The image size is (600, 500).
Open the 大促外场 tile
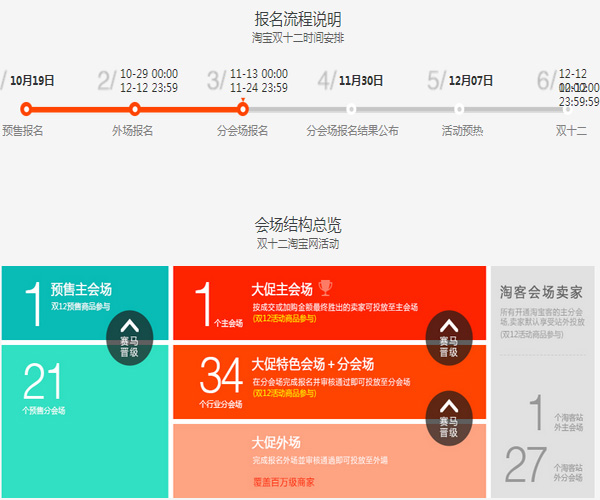[329, 461]
